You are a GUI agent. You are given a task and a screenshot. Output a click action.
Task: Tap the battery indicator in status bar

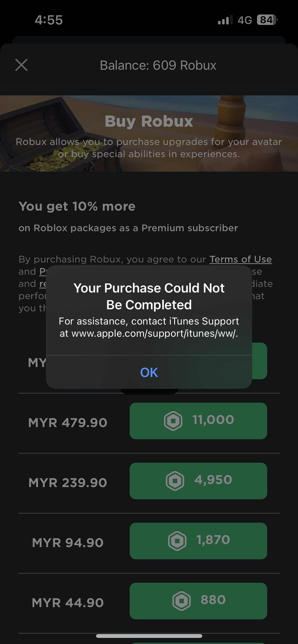pos(267,20)
